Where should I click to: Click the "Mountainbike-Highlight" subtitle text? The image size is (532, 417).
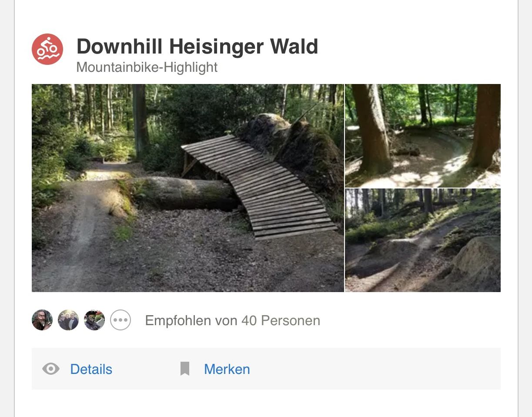(147, 67)
